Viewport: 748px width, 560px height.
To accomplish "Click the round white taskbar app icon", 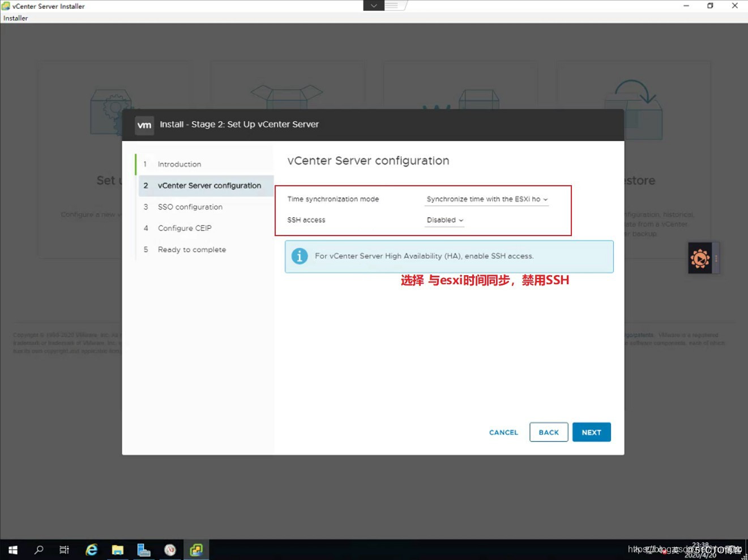I will (170, 549).
